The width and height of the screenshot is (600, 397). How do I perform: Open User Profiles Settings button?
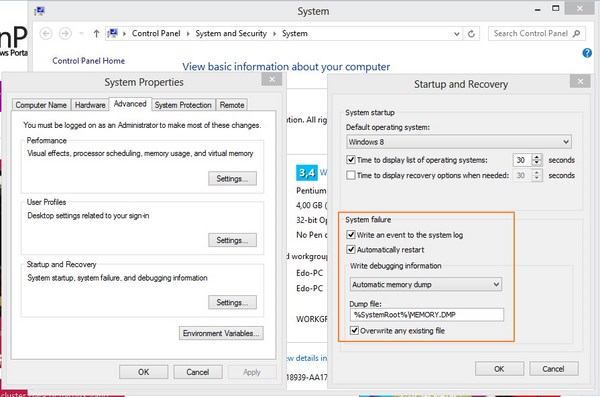pos(232,240)
